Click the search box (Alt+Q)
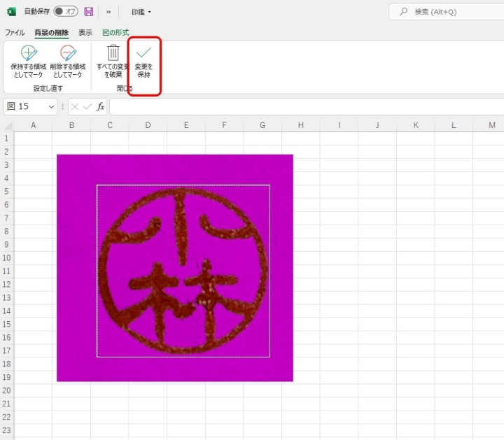 (x=446, y=12)
